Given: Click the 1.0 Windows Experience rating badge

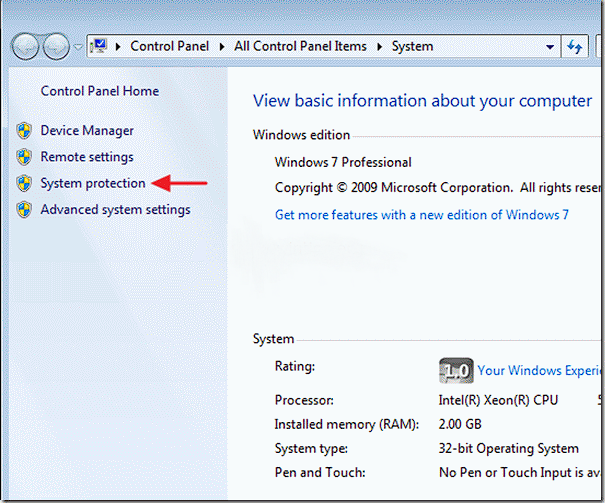Looking at the screenshot, I should click(455, 370).
